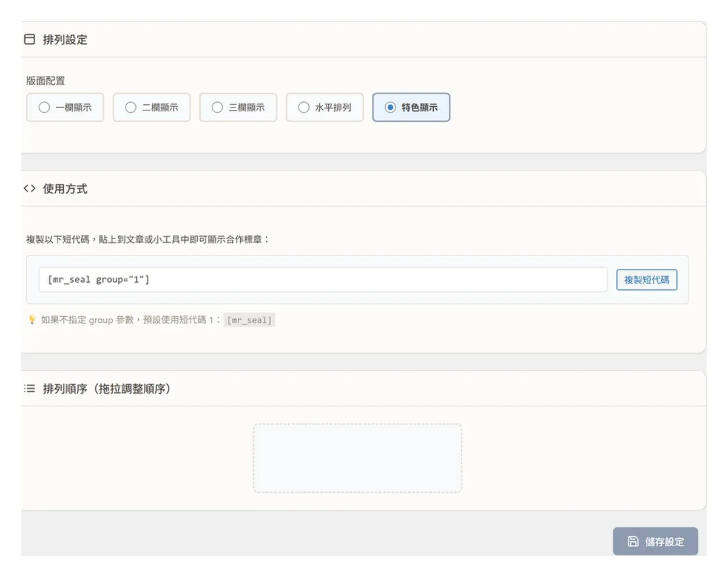Click the 版面配置 label
Screen dimensions: 728x577
[x=45, y=81]
